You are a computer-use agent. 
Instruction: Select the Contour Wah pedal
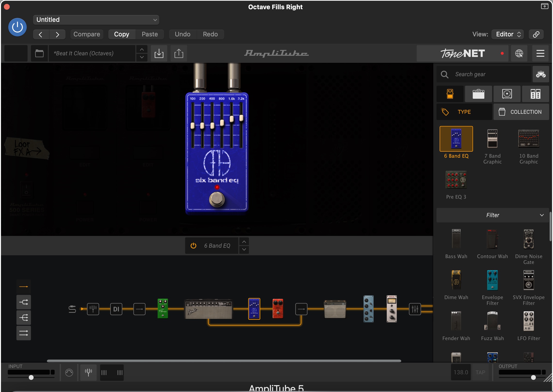click(x=492, y=239)
